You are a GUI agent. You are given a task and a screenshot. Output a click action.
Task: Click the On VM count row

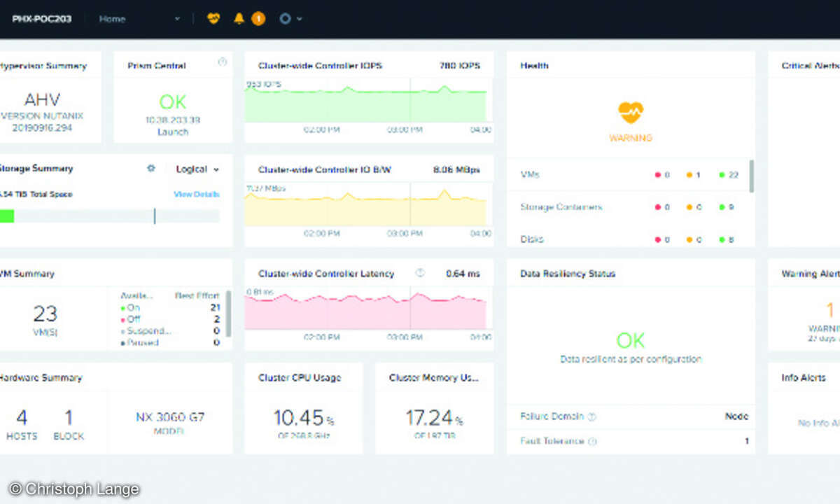(x=170, y=307)
